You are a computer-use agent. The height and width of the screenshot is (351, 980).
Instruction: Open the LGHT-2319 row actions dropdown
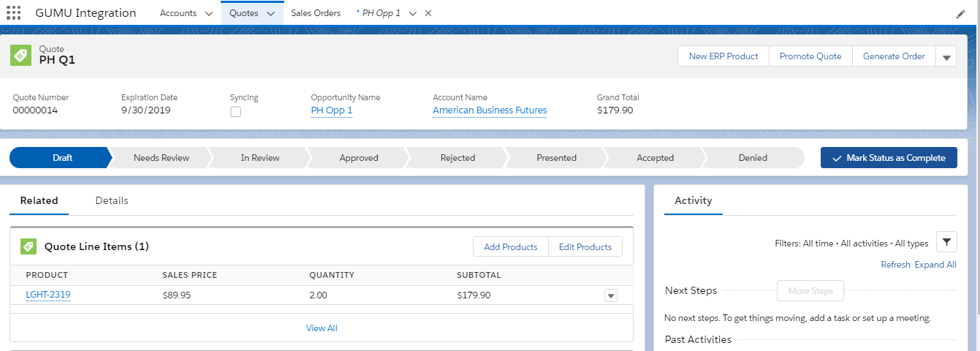click(x=612, y=295)
